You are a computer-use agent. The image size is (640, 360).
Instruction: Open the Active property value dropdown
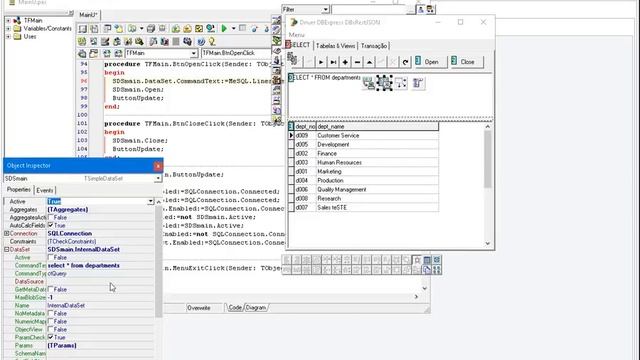coord(151,202)
